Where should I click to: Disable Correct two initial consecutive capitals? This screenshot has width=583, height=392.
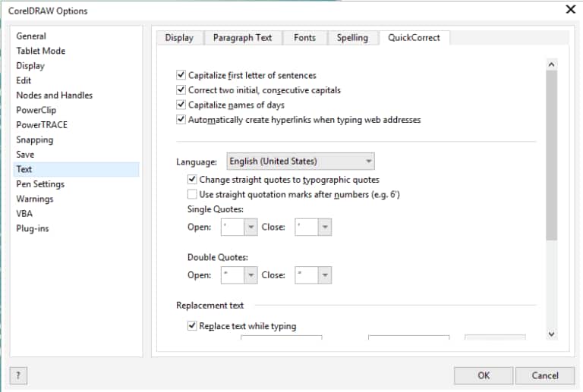tap(181, 90)
